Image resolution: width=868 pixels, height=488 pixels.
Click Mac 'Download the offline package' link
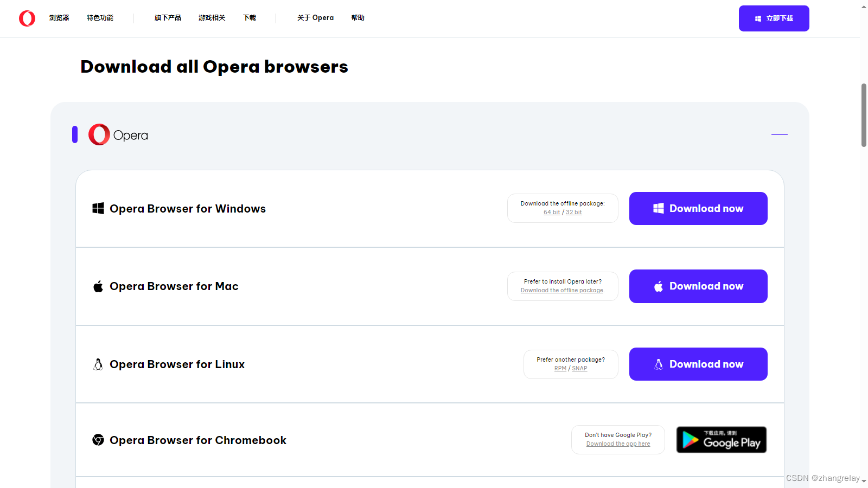click(562, 291)
